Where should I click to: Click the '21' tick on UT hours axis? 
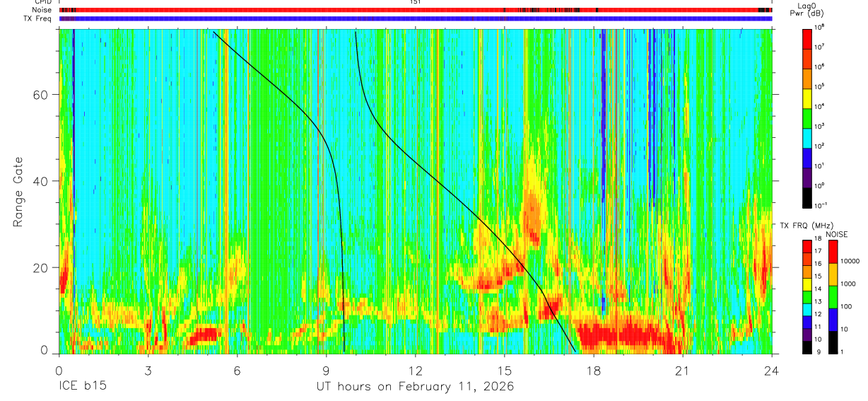point(683,370)
